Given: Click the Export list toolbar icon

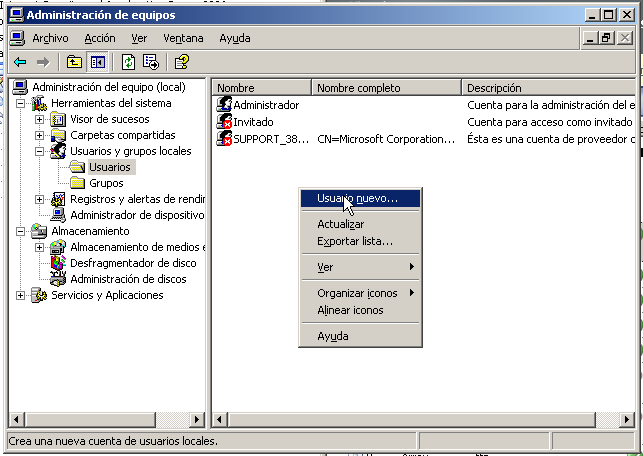Looking at the screenshot, I should pyautogui.click(x=151, y=62).
